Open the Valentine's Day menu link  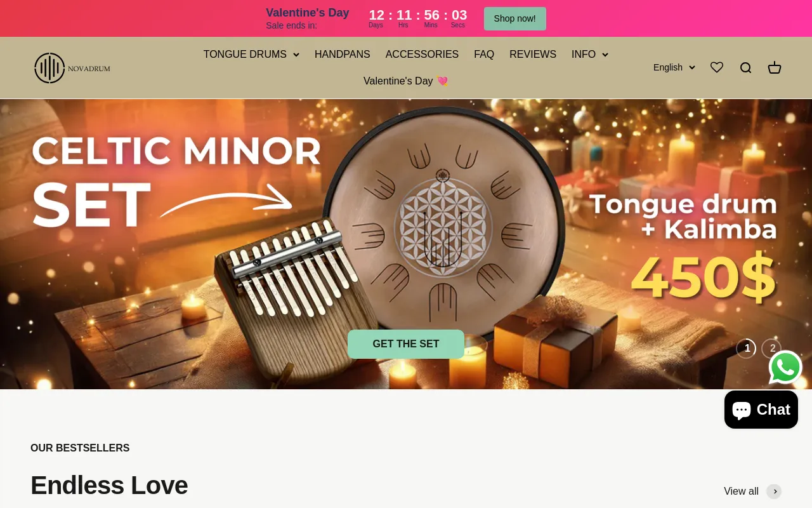[x=406, y=81]
